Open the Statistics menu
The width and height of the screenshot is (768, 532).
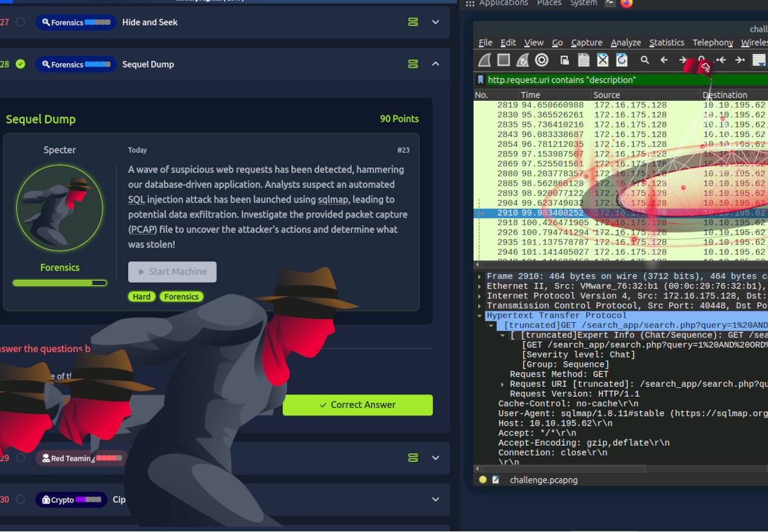pyautogui.click(x=666, y=42)
